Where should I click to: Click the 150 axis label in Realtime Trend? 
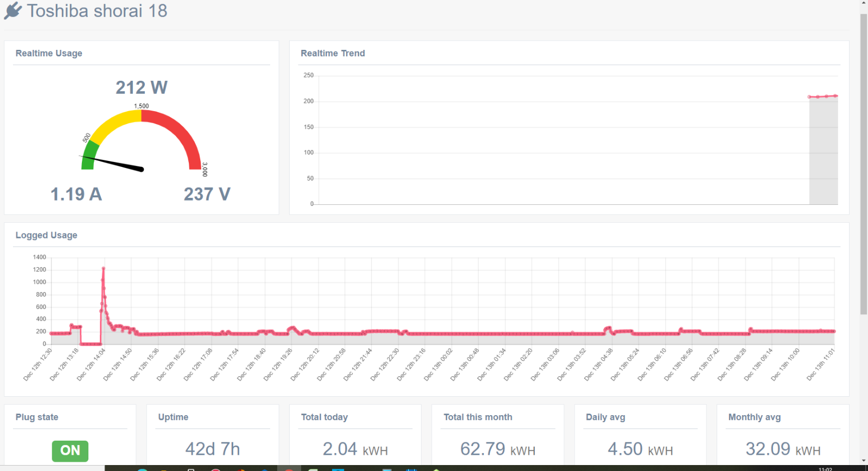pos(308,127)
